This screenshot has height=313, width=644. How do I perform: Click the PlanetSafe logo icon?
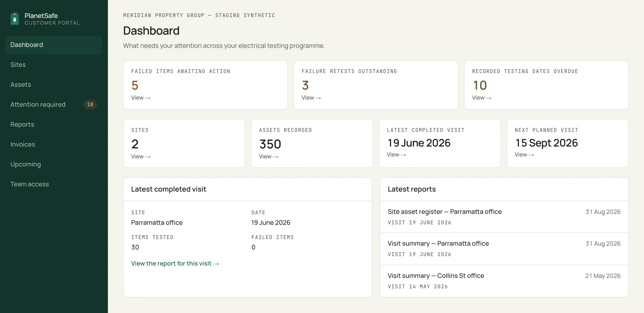15,19
